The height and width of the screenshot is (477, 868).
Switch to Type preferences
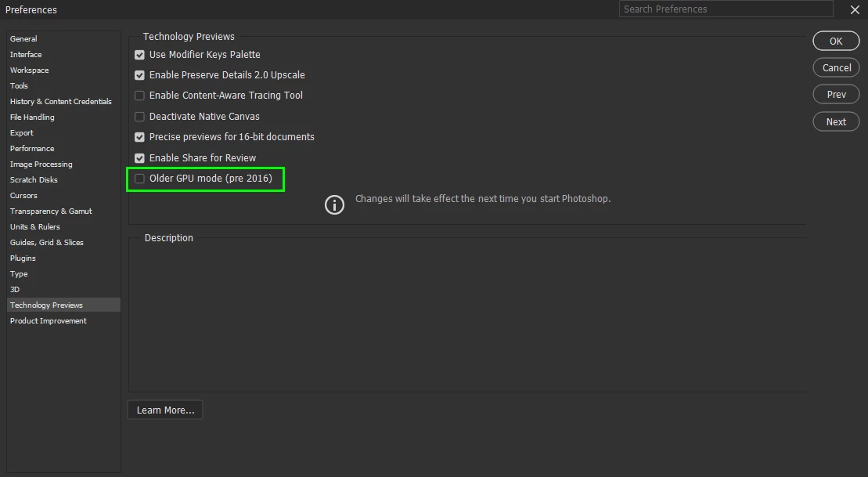click(x=63, y=273)
